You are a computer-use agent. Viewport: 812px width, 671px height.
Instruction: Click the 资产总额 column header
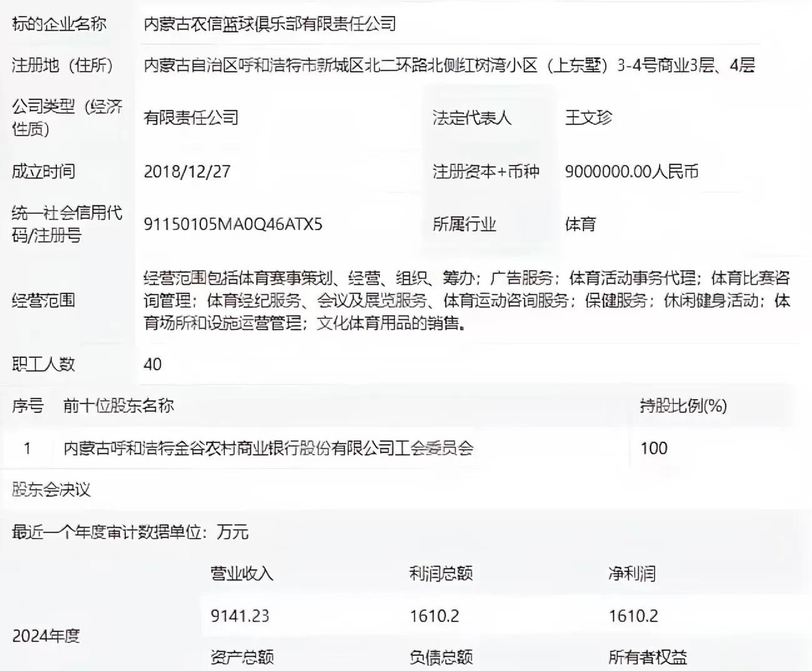pos(242,657)
